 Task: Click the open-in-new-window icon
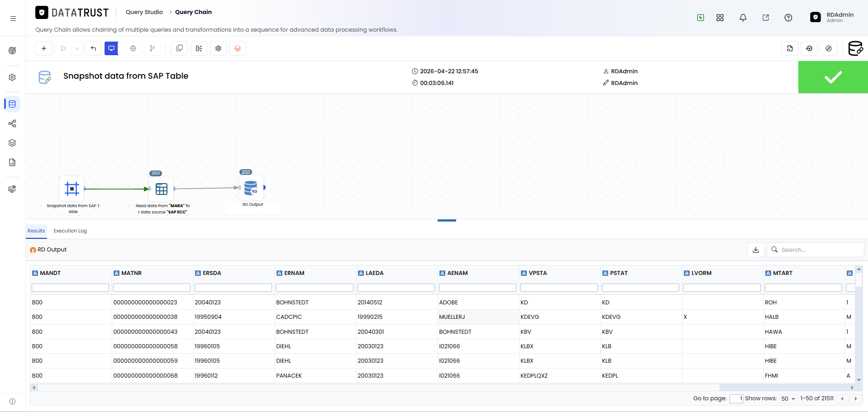(x=766, y=18)
